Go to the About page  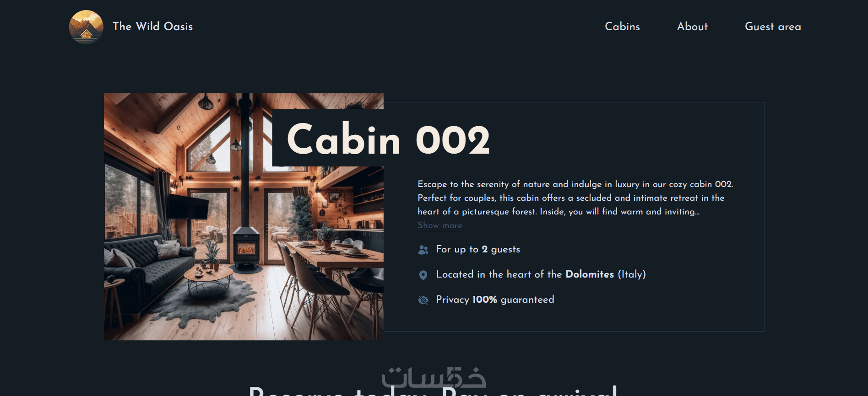coord(692,27)
